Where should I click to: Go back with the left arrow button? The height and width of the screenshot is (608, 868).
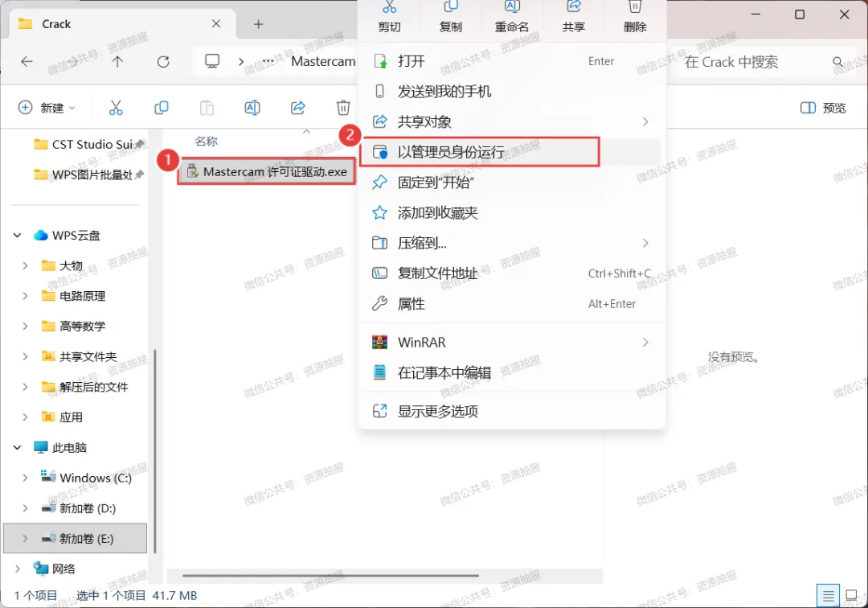pyautogui.click(x=27, y=61)
